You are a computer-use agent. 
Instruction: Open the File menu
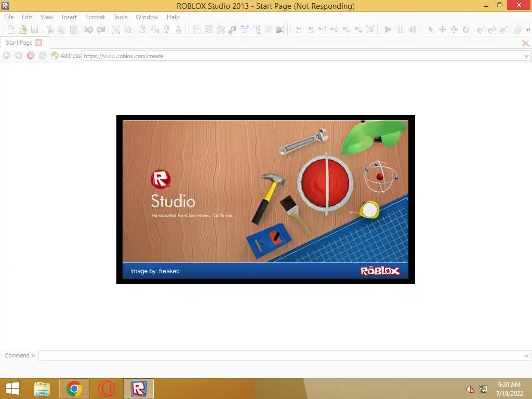click(x=9, y=17)
